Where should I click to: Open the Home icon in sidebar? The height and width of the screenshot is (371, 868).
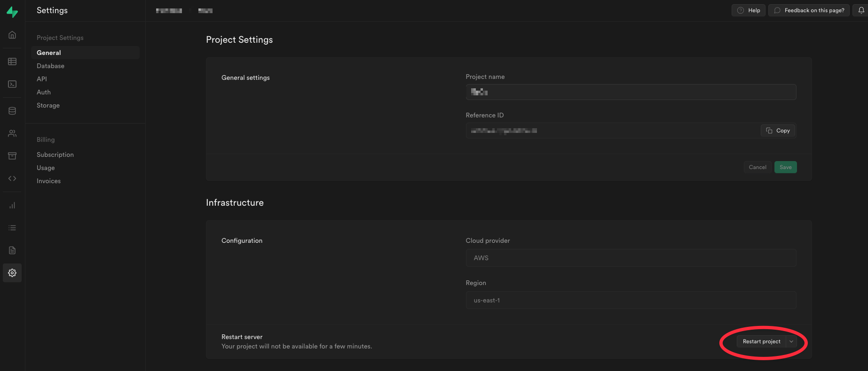pos(12,35)
